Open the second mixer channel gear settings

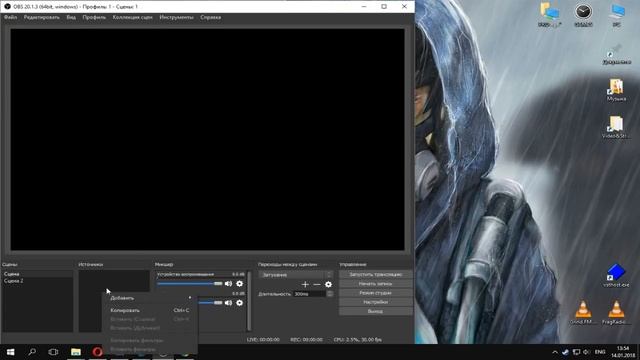pyautogui.click(x=240, y=302)
